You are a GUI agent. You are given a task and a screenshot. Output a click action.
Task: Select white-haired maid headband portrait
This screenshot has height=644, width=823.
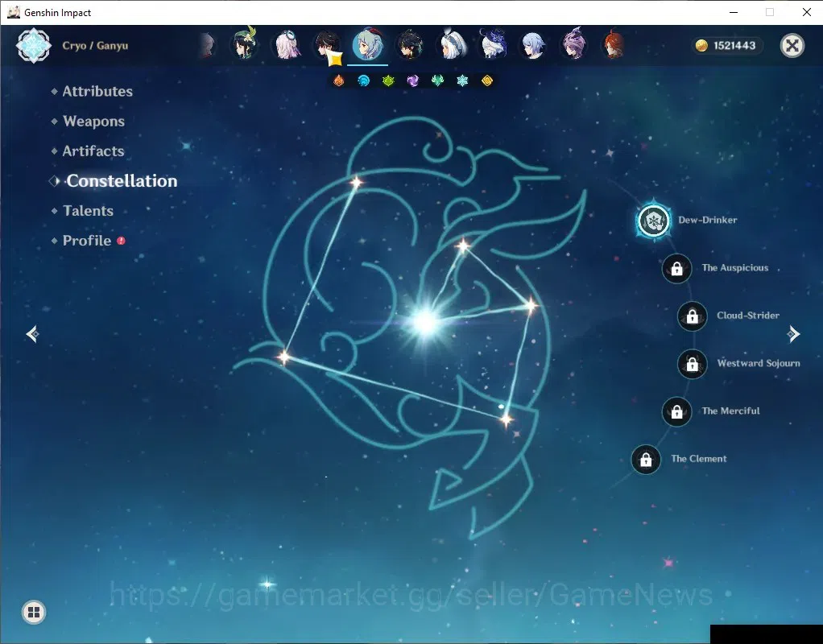[452, 44]
